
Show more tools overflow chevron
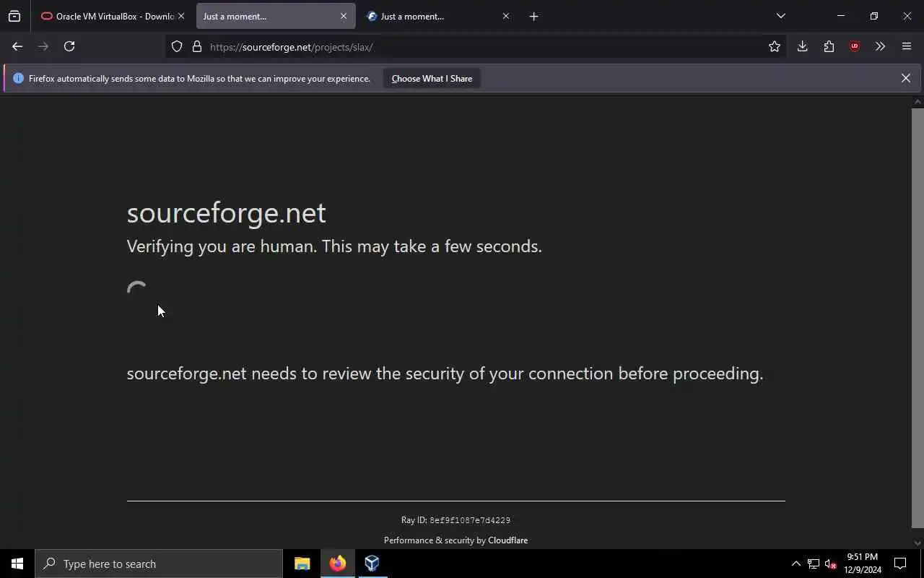click(x=880, y=46)
